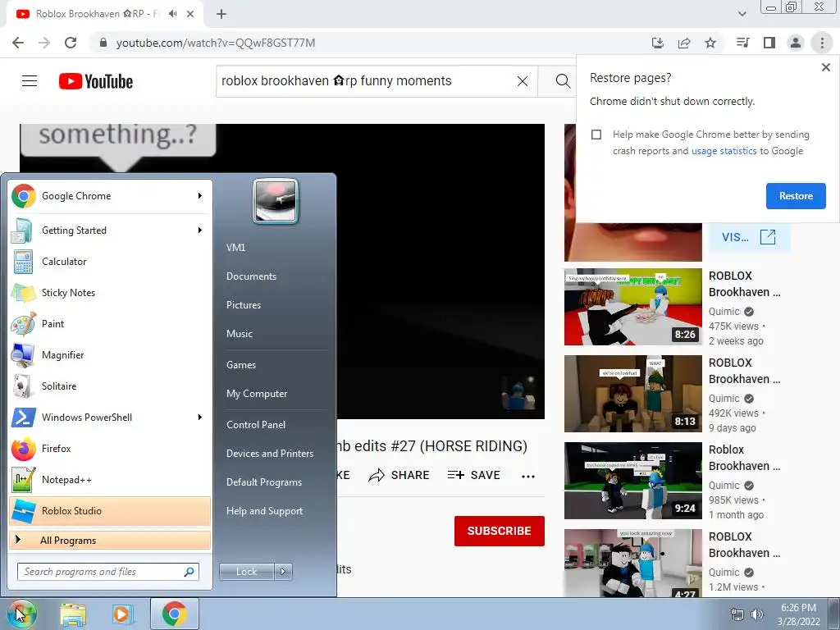Reload the page in Chrome
Viewport: 840px width, 630px height.
(71, 43)
